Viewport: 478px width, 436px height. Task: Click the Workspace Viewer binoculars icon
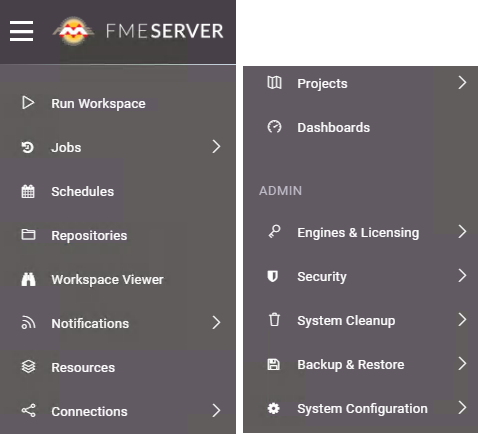click(x=28, y=279)
